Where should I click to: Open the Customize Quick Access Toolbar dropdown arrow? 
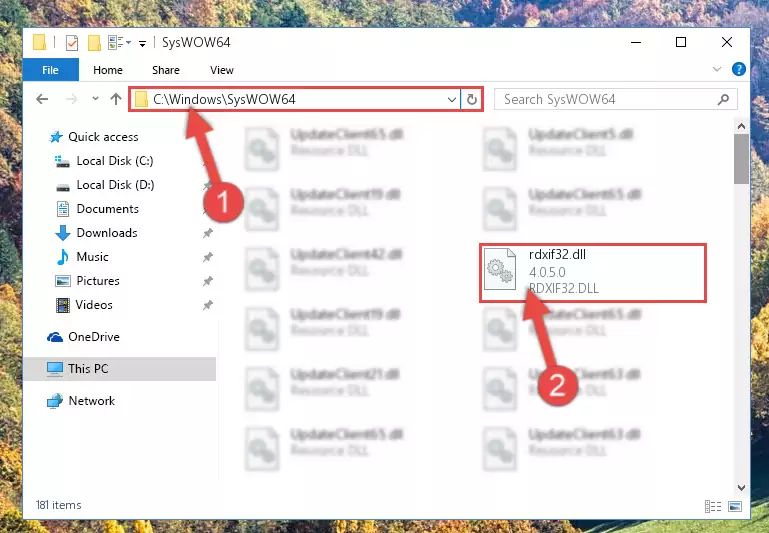point(142,44)
